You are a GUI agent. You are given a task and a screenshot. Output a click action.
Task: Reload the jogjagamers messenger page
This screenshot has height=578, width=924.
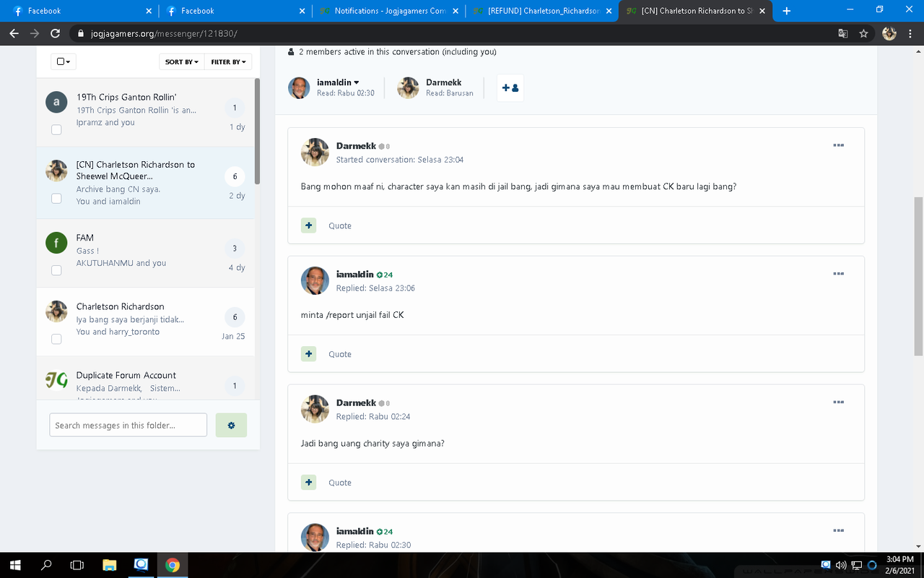[56, 33]
